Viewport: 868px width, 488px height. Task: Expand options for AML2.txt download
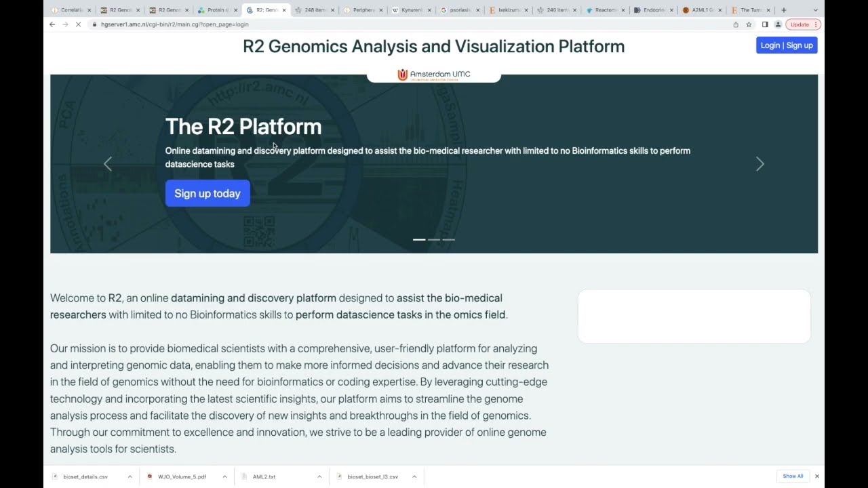319,476
